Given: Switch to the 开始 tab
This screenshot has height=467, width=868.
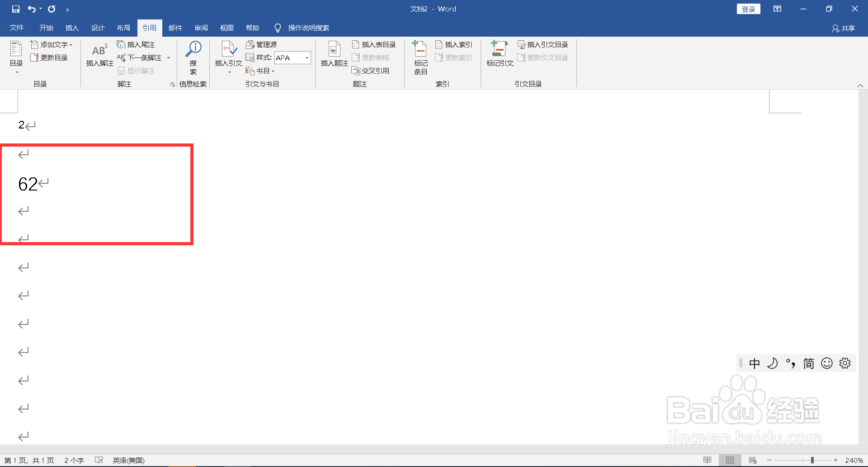Looking at the screenshot, I should tap(46, 28).
